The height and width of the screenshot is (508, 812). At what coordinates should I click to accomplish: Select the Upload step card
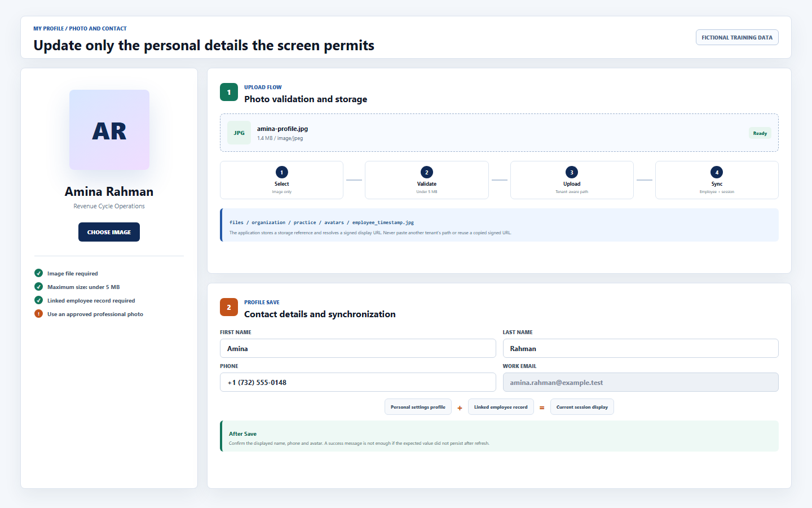[x=572, y=180]
